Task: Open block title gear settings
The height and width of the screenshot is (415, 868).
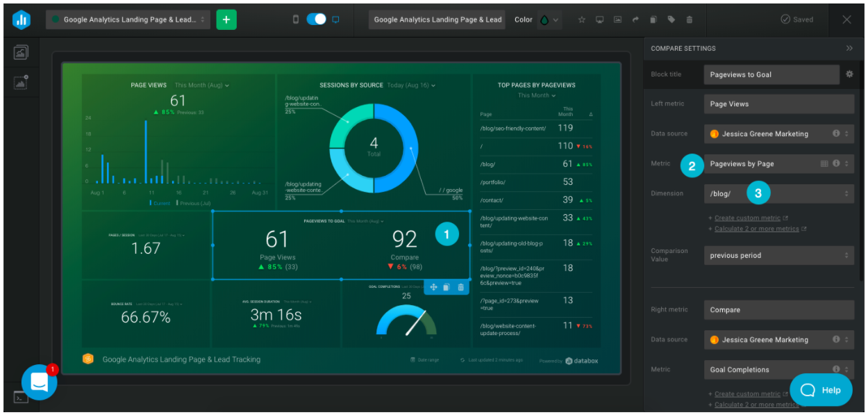Action: click(849, 74)
